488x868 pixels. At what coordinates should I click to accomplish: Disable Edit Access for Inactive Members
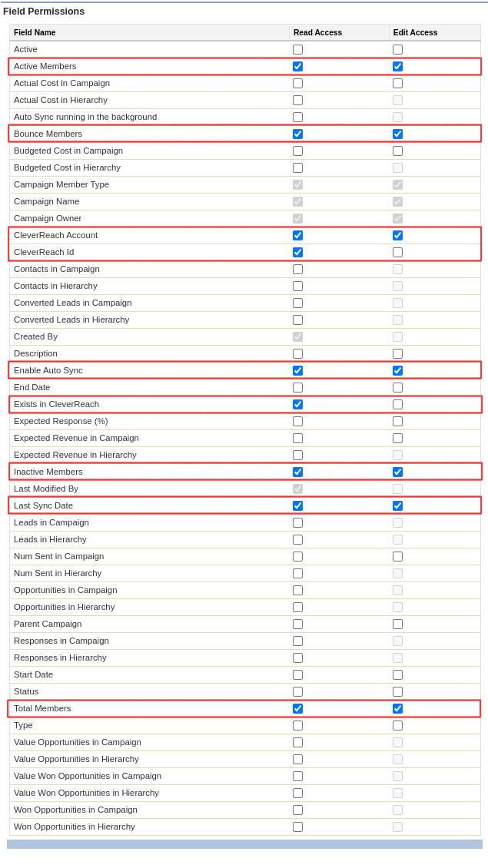398,472
